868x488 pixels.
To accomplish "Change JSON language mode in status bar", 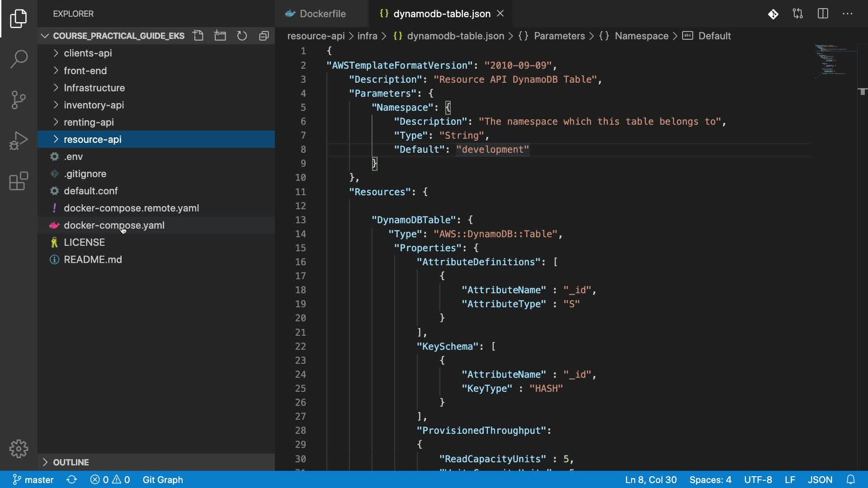I will (820, 479).
